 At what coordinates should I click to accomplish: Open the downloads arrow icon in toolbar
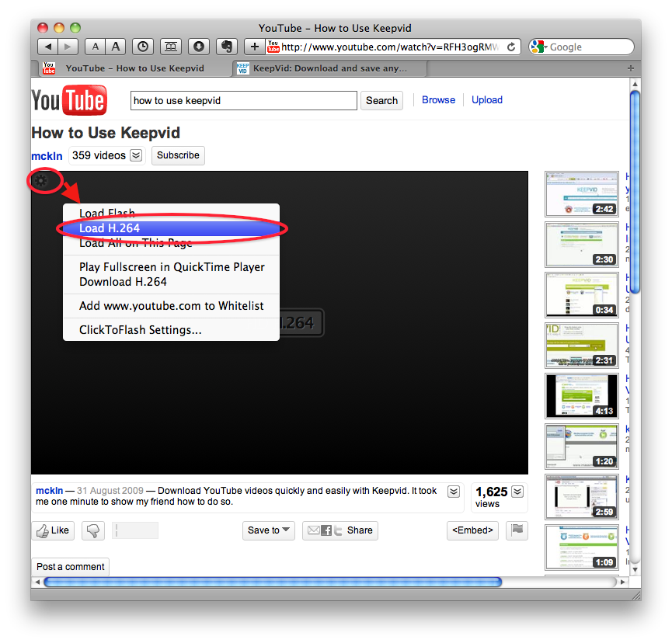point(198,47)
